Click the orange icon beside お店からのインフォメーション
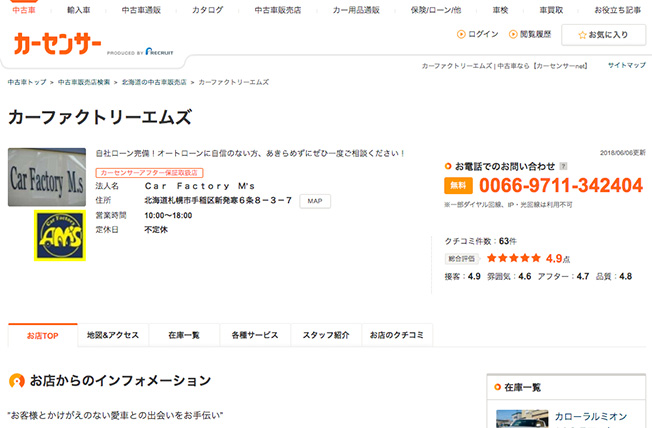The height and width of the screenshot is (428, 652). pos(16,381)
